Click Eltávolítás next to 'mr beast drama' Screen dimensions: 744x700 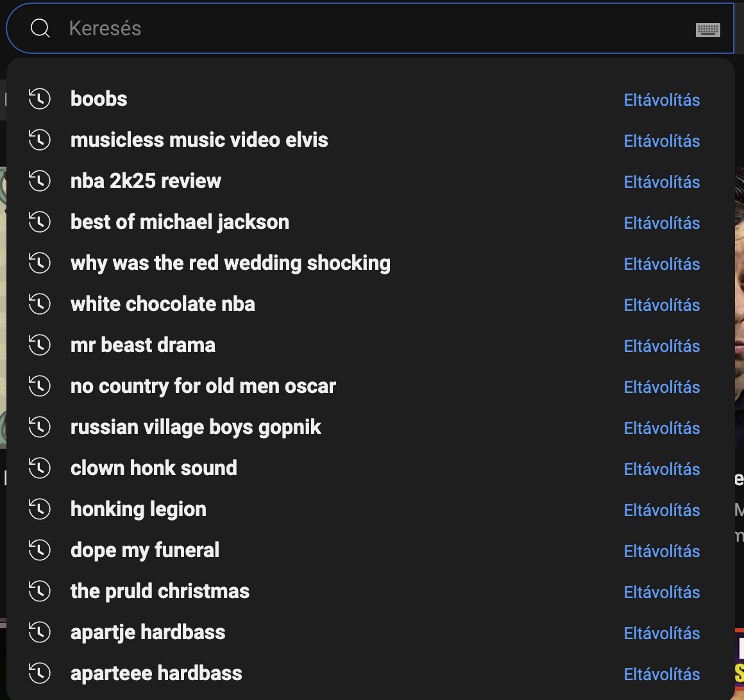661,346
